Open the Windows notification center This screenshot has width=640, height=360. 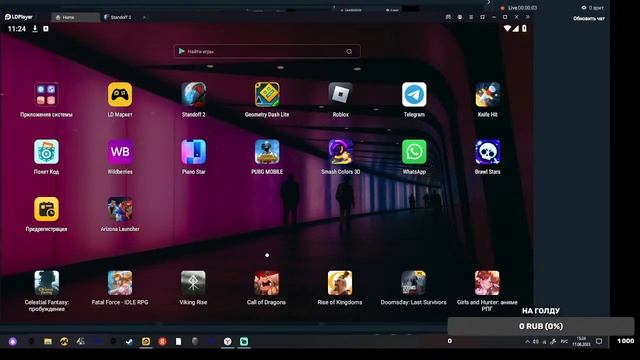pos(599,341)
